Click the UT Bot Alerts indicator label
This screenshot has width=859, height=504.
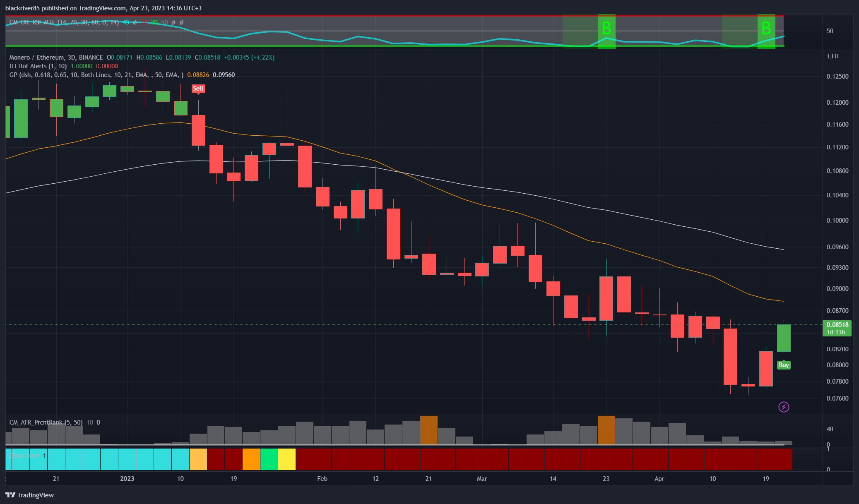38,66
